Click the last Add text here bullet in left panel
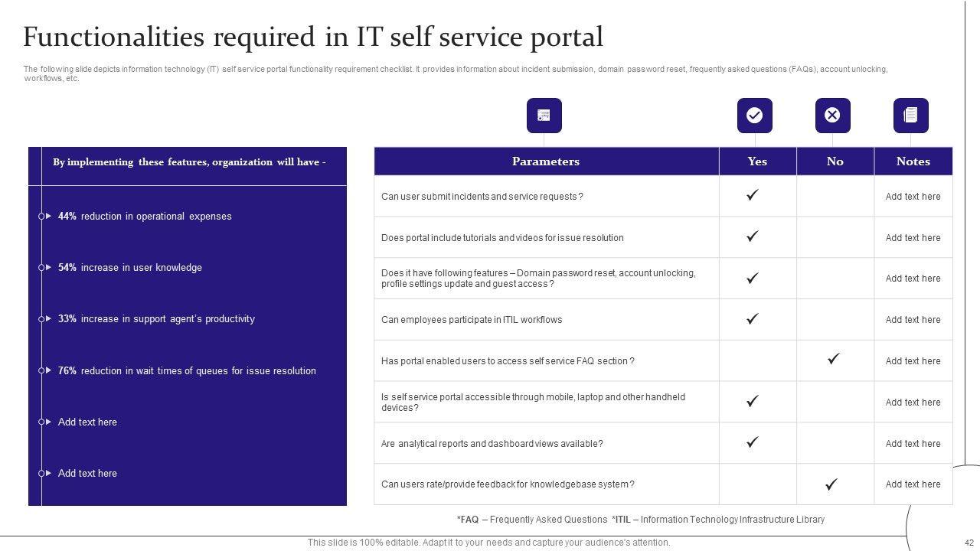 coord(87,474)
